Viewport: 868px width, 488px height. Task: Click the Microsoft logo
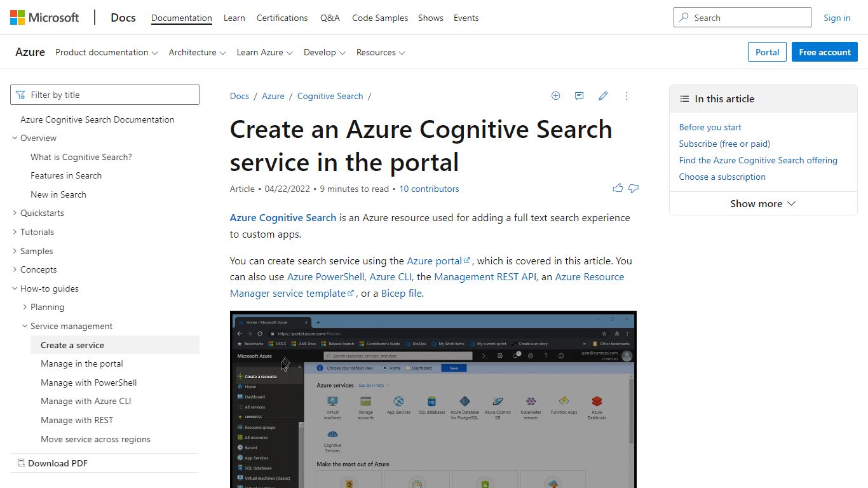click(44, 17)
